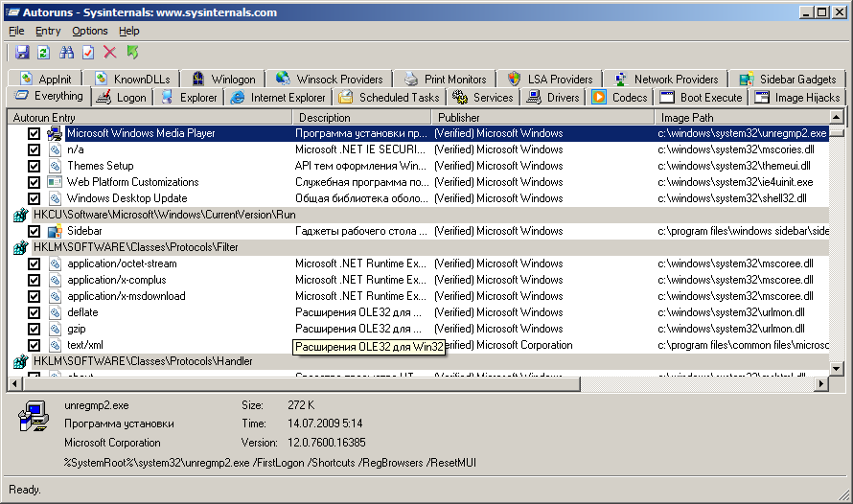
Task: Click the unregmp2.exe computer icon in details pane
Action: (x=34, y=416)
